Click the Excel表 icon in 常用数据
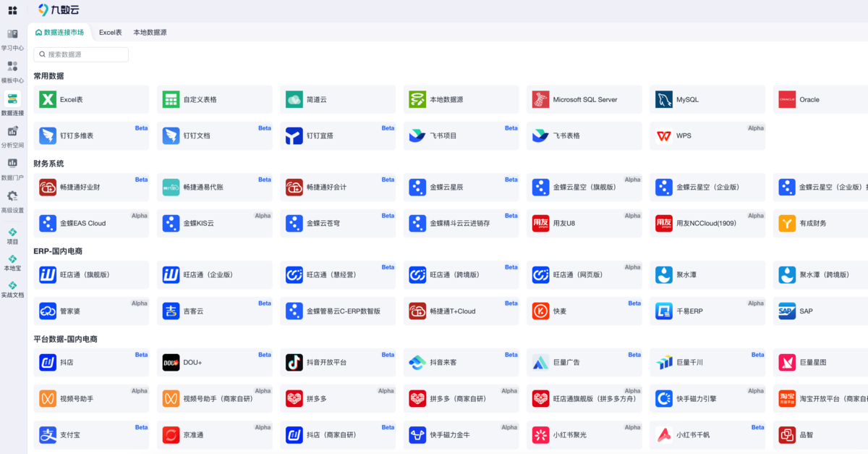 [x=48, y=100]
